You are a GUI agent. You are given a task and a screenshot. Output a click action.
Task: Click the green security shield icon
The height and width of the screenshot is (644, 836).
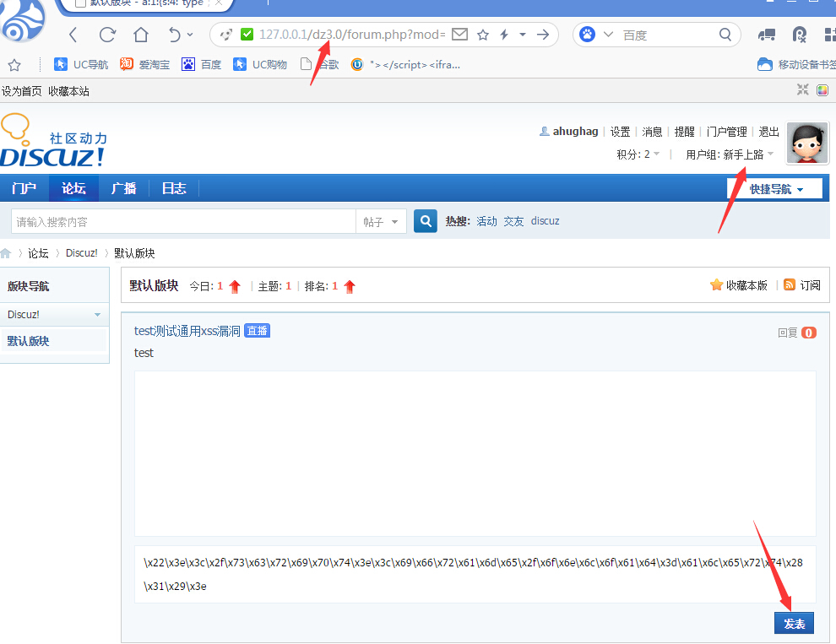pyautogui.click(x=247, y=34)
